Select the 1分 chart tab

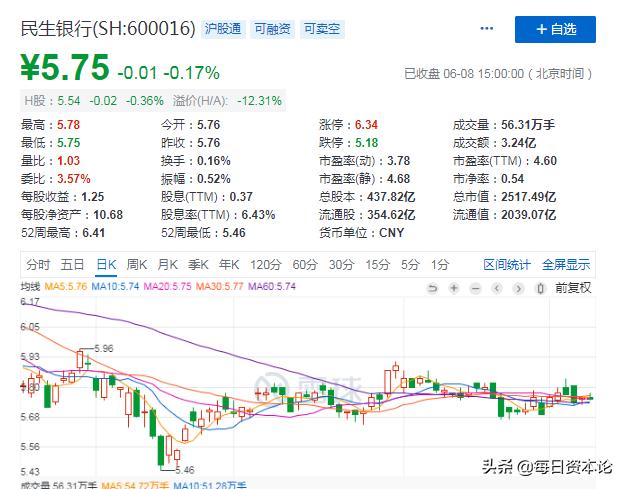[440, 265]
